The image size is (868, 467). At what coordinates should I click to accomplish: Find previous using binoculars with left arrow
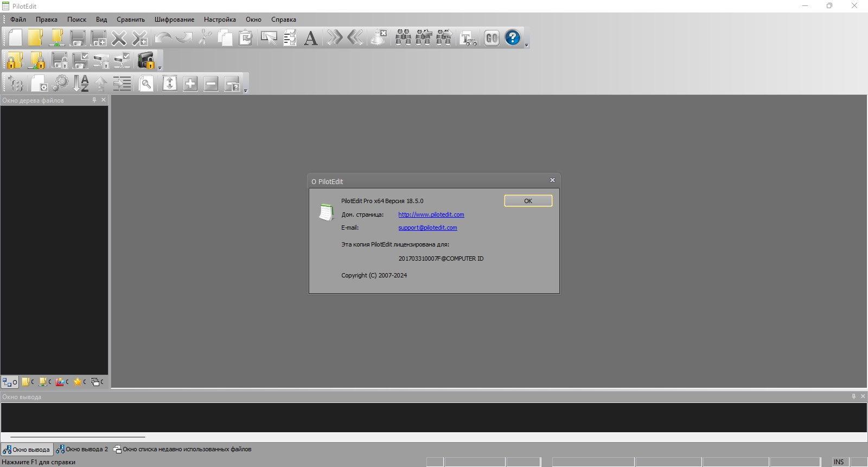pyautogui.click(x=424, y=37)
